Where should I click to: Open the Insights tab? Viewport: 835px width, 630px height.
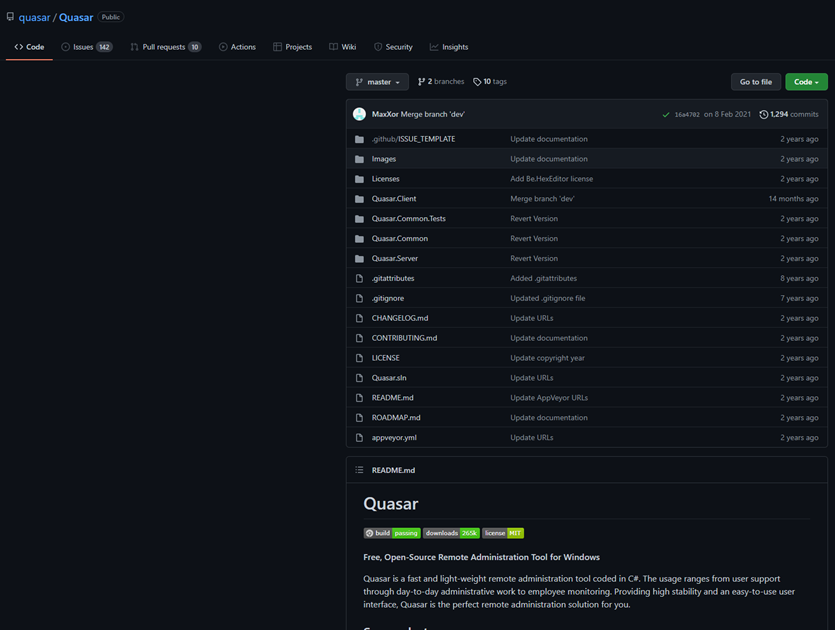[x=449, y=47]
